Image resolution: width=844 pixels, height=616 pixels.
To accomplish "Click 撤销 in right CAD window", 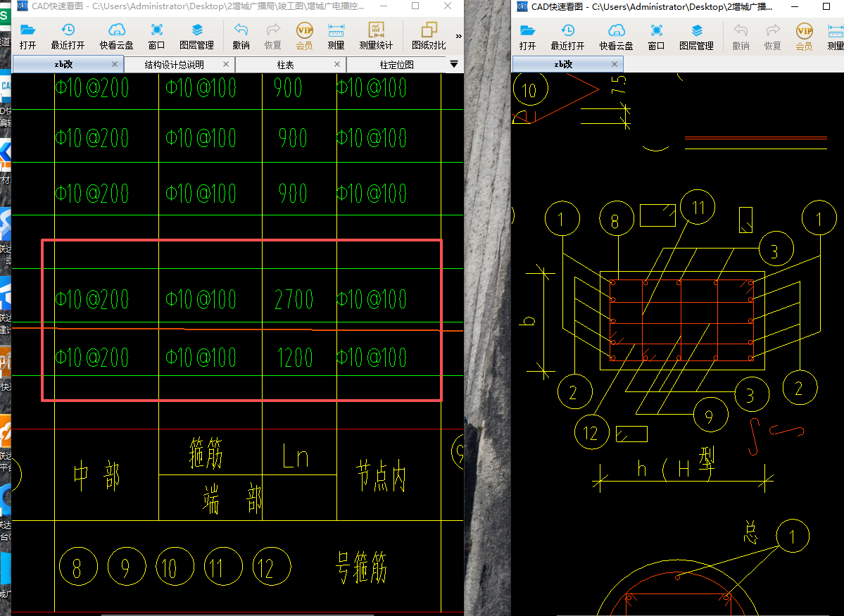I will click(x=741, y=36).
